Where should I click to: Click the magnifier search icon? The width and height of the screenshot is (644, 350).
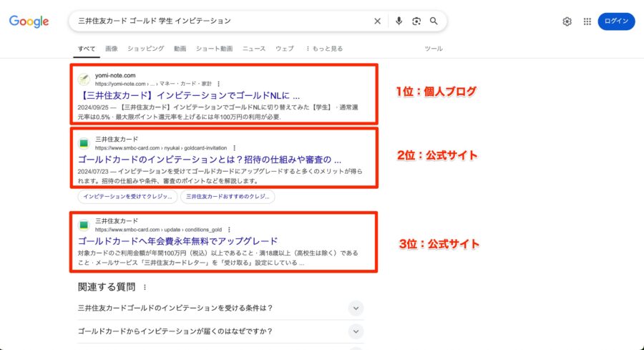tap(434, 21)
